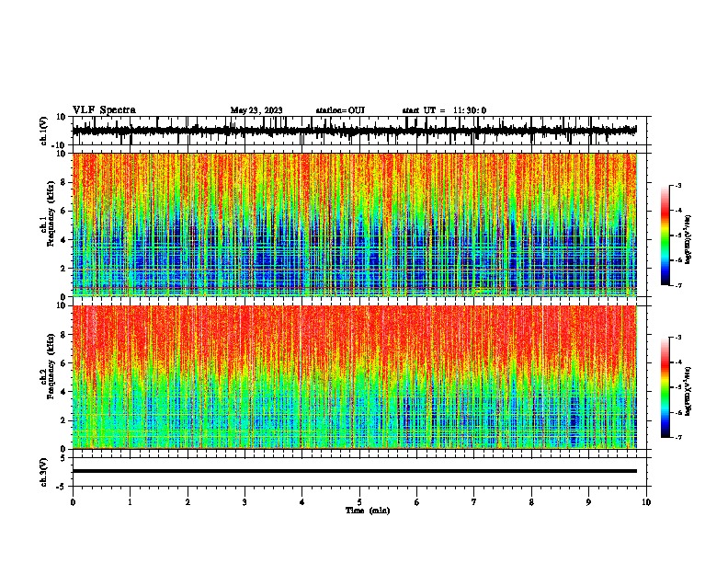Click the ch.1(V) waveform trace panel
728x563 pixels.
(361, 131)
